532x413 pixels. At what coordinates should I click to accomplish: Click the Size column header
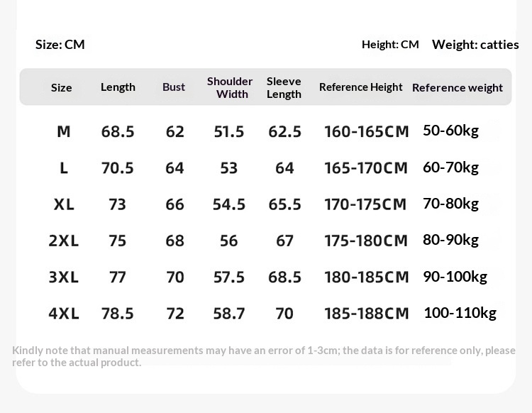pyautogui.click(x=62, y=87)
